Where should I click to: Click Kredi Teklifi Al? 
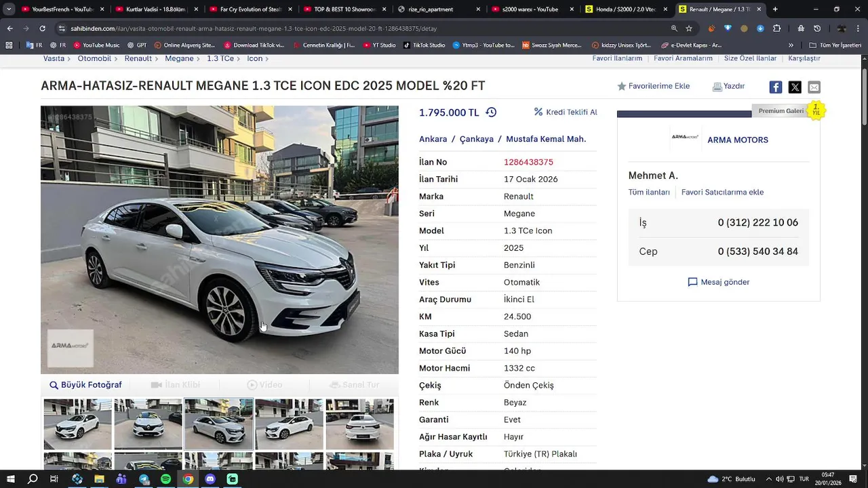[566, 113]
